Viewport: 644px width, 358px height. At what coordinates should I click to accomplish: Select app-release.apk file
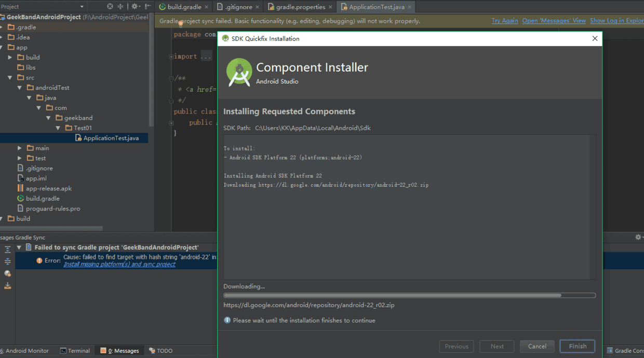coord(45,188)
